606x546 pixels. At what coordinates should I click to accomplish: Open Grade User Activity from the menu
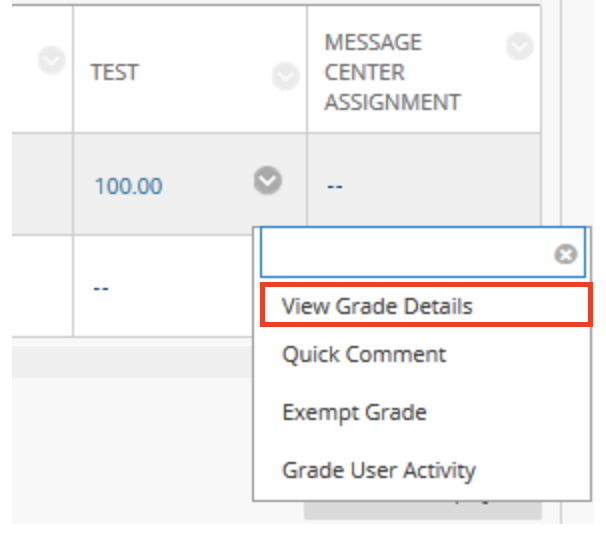379,470
